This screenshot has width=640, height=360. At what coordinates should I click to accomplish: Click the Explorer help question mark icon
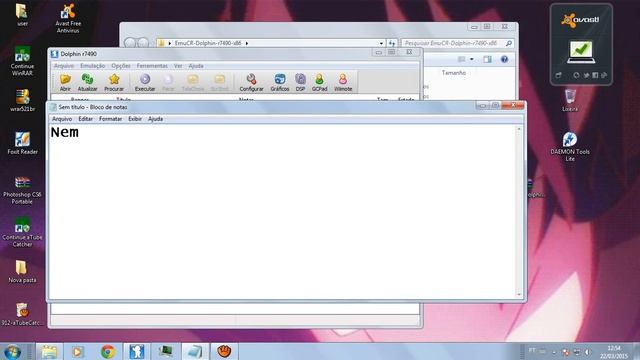click(x=504, y=59)
